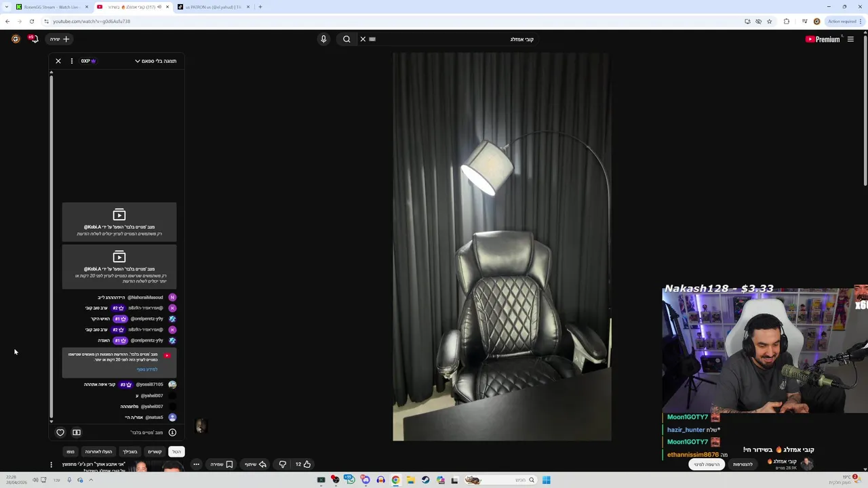Bookmark this page star icon

pos(769,21)
